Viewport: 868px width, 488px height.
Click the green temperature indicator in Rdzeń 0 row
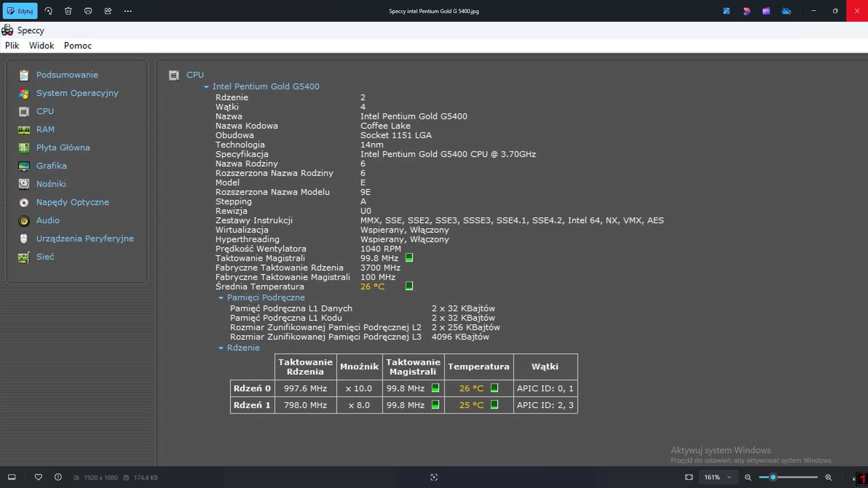pos(495,388)
